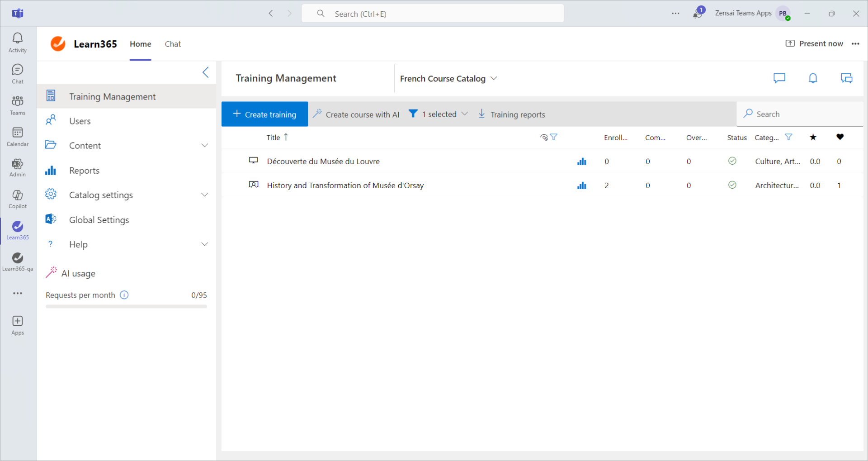Open Copilot in the Teams sidebar
Viewport: 868px width, 461px height.
18,199
